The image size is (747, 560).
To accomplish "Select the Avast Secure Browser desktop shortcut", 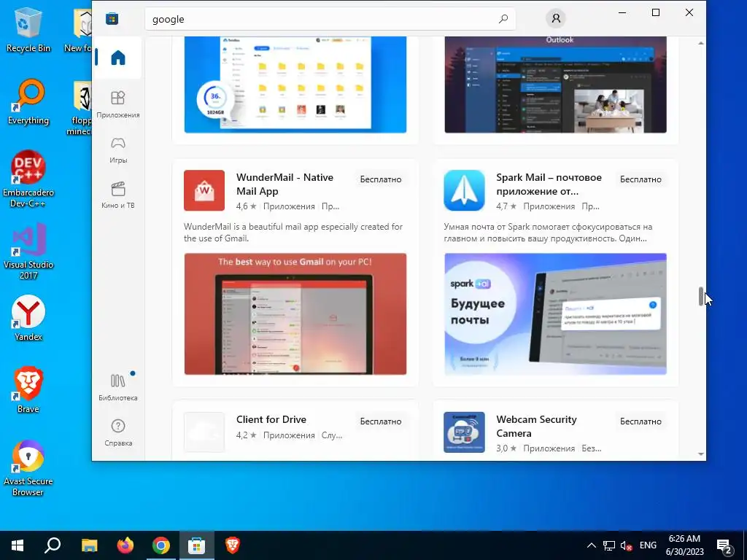I will pos(28,469).
